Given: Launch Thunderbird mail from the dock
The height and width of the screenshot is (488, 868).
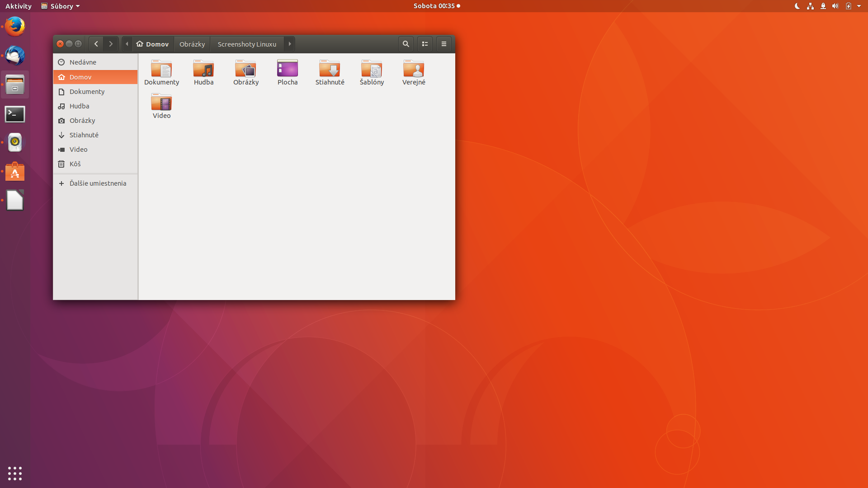Looking at the screenshot, I should pos(15,56).
